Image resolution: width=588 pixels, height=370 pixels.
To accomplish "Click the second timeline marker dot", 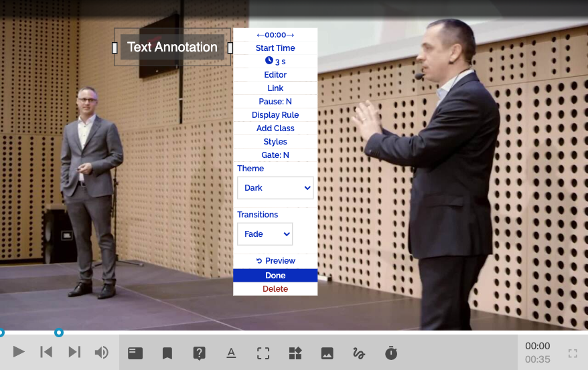I will pos(59,333).
